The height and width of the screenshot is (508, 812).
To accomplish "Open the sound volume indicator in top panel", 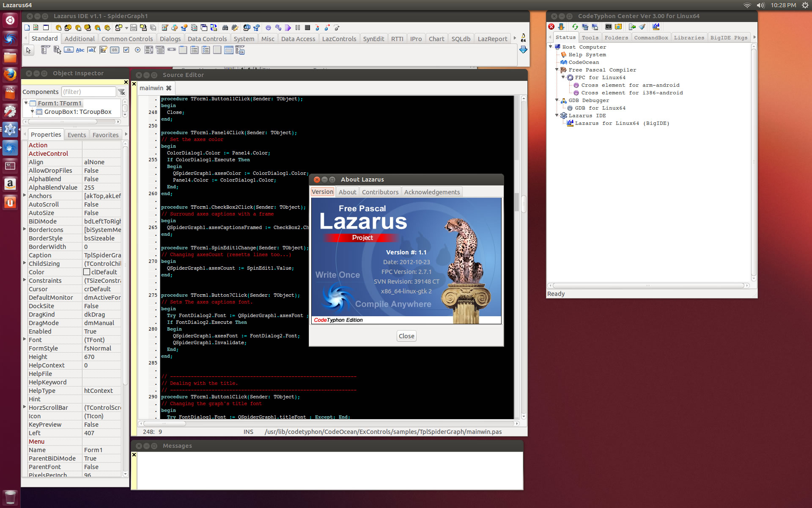I will coord(761,5).
